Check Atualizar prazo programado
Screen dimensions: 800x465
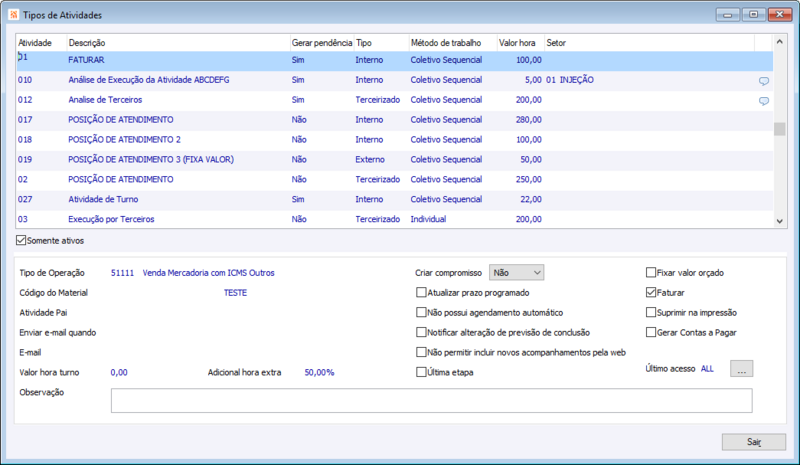(421, 292)
